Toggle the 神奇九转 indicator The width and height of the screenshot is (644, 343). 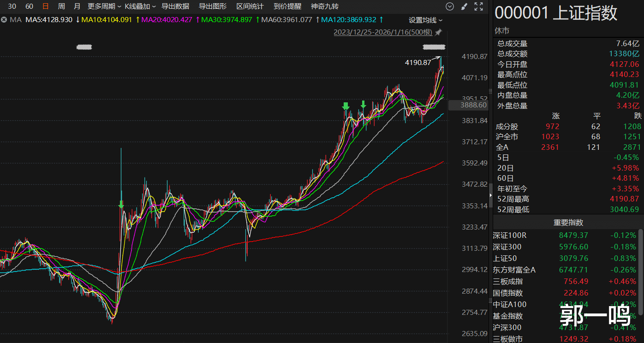[325, 6]
